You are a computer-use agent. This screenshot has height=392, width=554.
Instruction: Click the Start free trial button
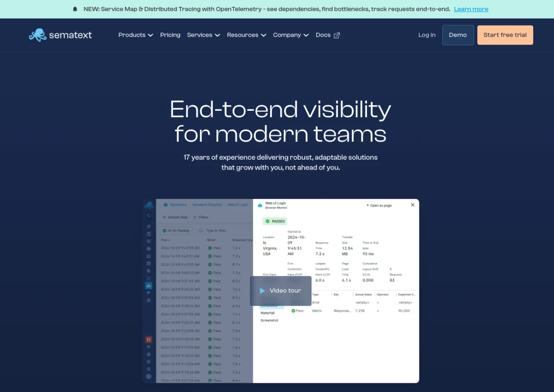(x=505, y=35)
